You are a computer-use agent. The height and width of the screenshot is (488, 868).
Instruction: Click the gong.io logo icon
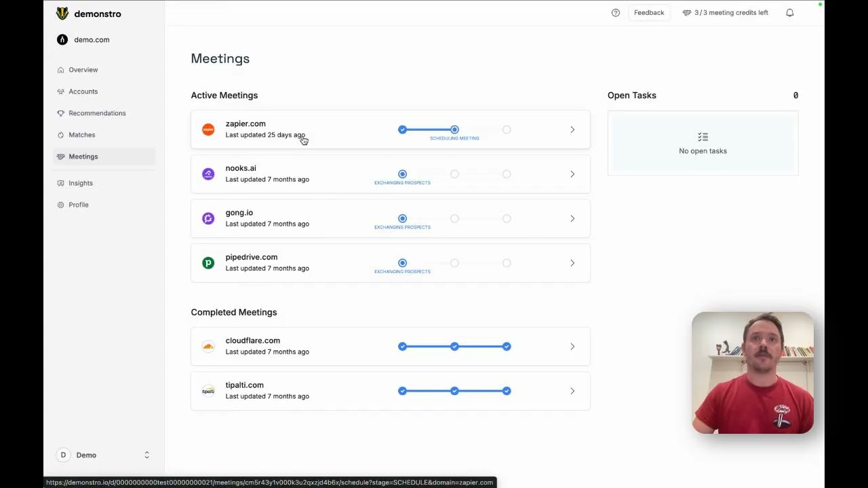(x=208, y=218)
